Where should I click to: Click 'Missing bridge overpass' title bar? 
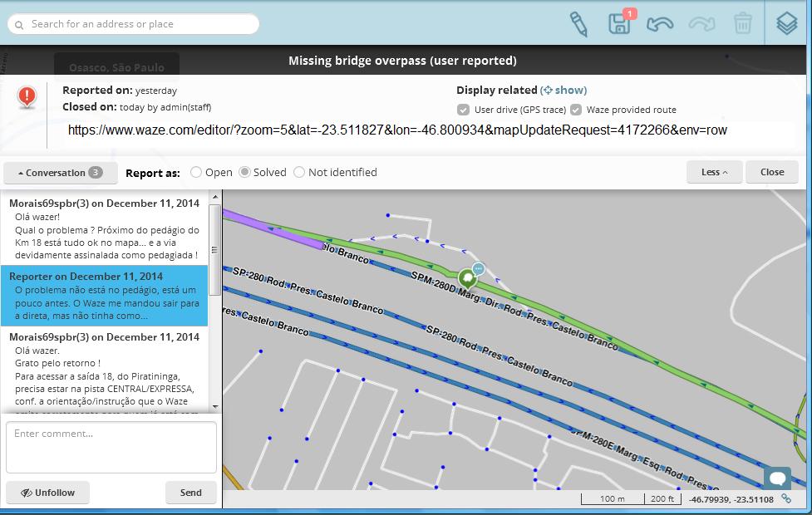402,61
